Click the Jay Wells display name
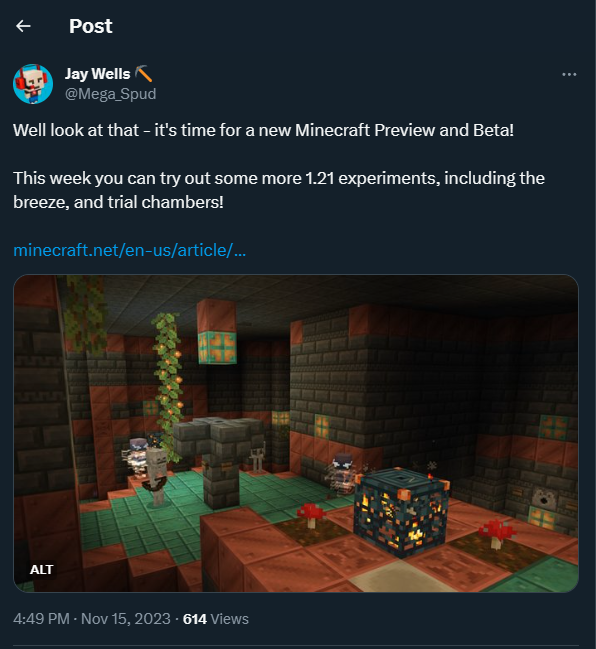 98,74
